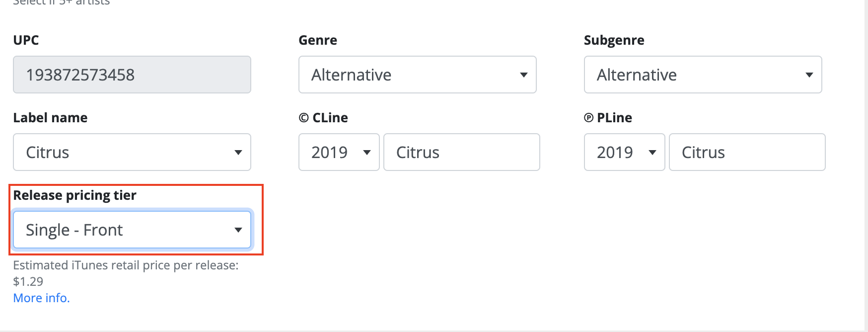Focus the PLine owner text field
The image size is (868, 332).
[x=747, y=152]
